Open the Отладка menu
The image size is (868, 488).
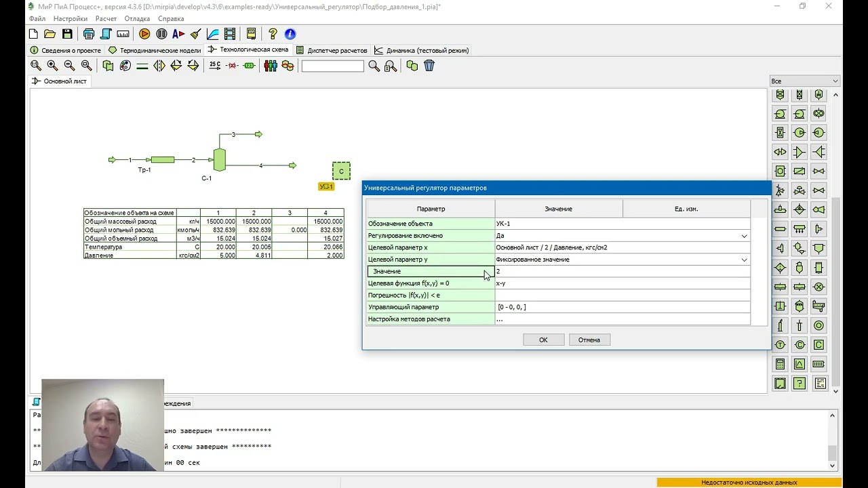coord(138,19)
